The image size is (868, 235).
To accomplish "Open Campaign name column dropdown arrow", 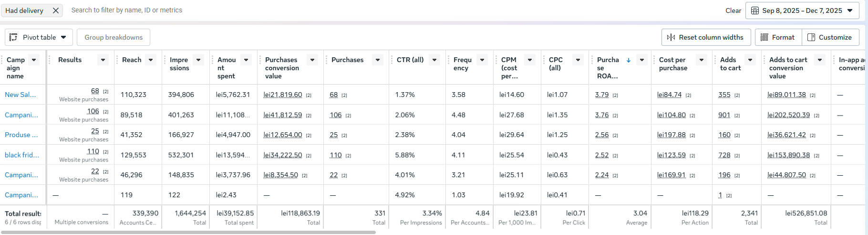I will pyautogui.click(x=34, y=60).
